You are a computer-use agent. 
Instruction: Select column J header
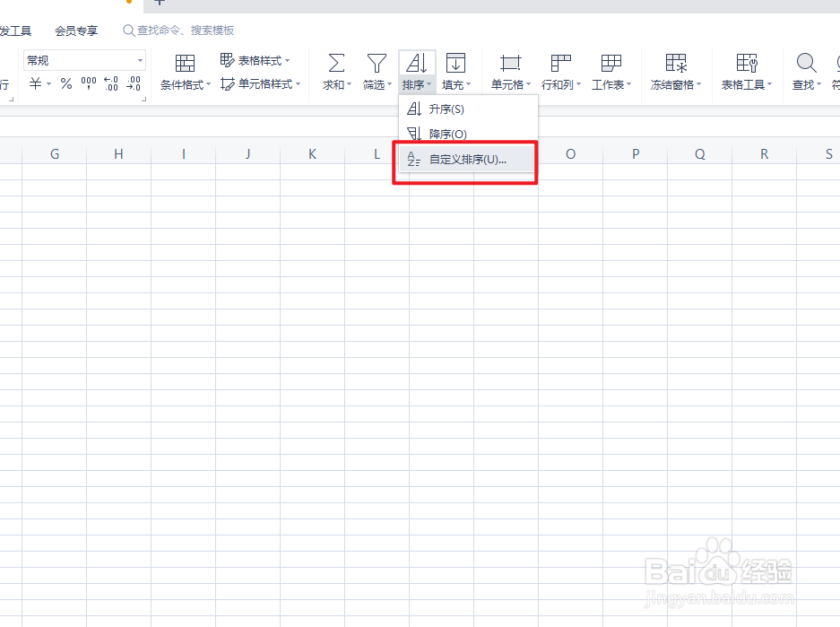coord(248,154)
